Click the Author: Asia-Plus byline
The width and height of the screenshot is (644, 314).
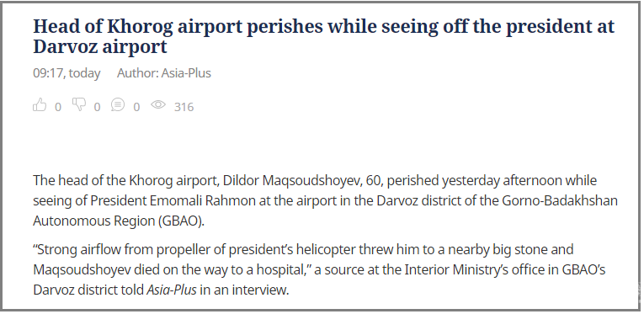coord(164,73)
